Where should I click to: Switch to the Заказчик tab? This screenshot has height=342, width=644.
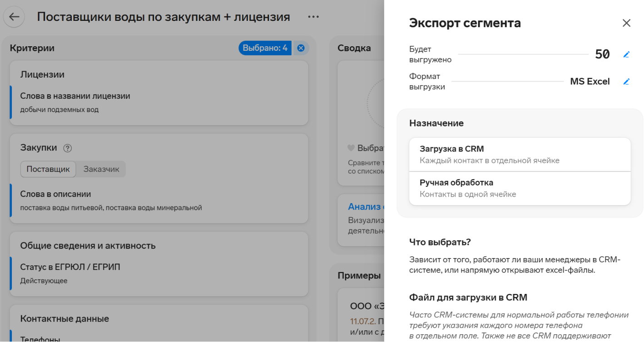101,169
